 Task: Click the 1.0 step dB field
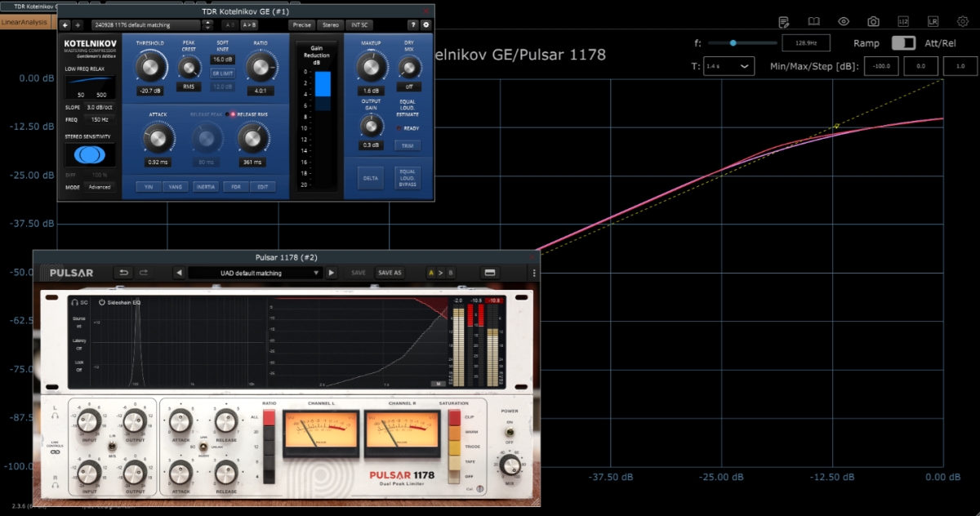pyautogui.click(x=960, y=65)
